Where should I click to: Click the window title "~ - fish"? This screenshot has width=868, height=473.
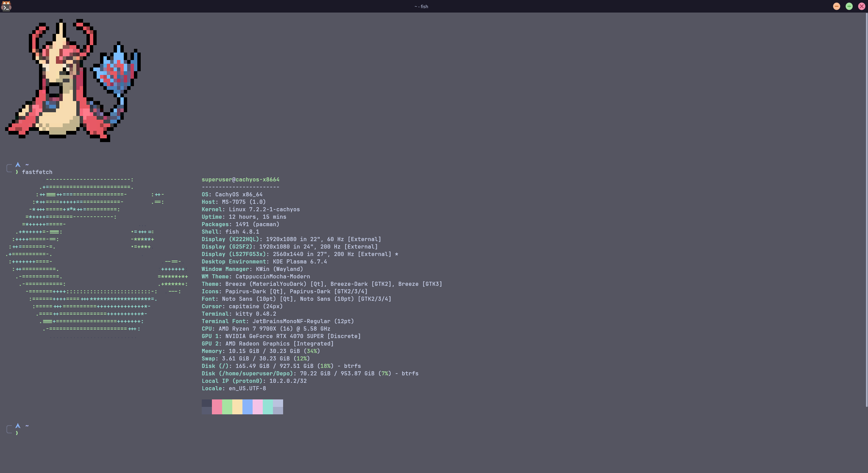coord(421,6)
